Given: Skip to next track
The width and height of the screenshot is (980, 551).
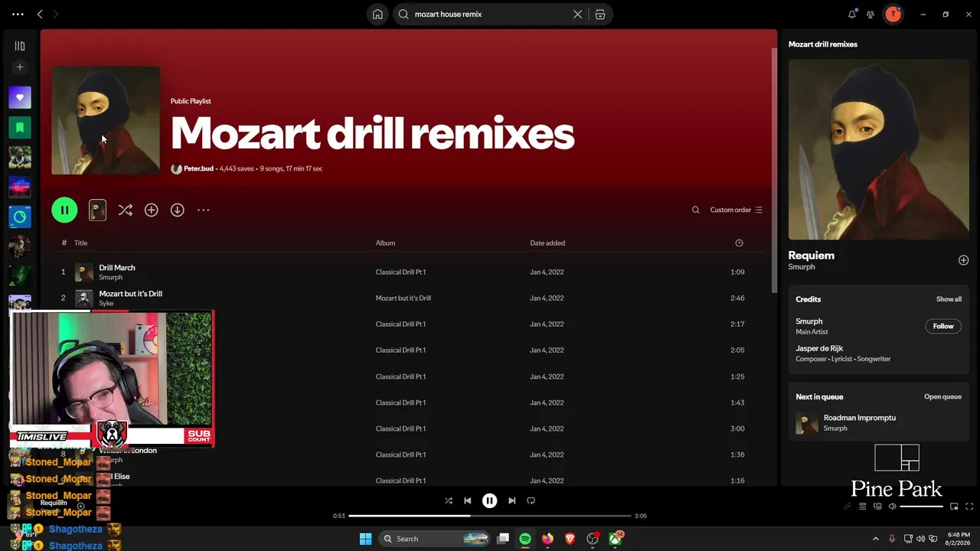Looking at the screenshot, I should [512, 500].
